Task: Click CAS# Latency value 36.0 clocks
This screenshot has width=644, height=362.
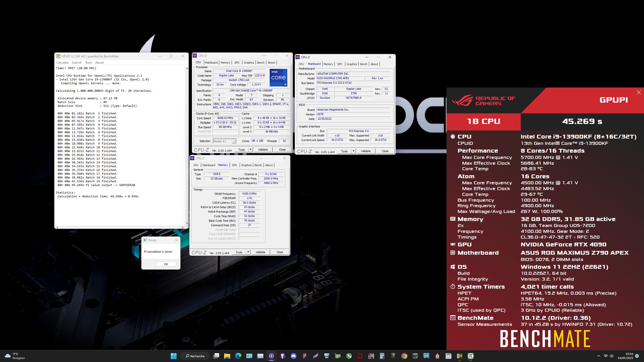Action: 249,203
